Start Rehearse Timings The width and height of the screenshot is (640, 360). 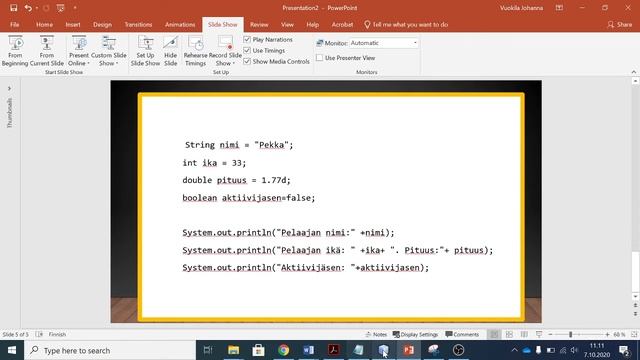196,51
